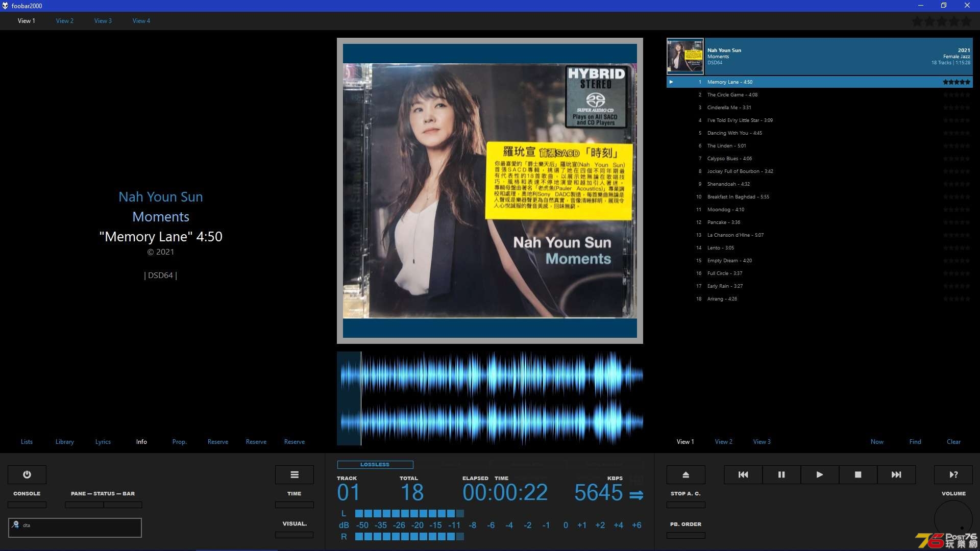Select track Lento - 3:05
The height and width of the screenshot is (551, 980).
820,248
